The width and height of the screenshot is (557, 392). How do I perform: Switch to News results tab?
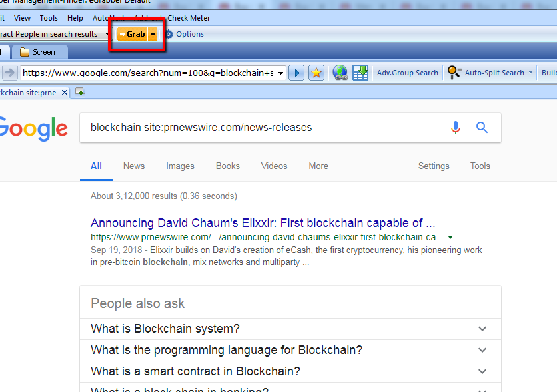(x=134, y=166)
